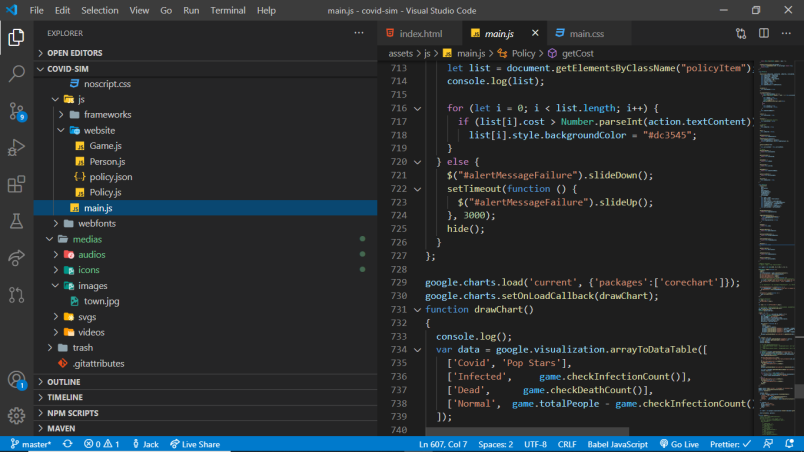The height and width of the screenshot is (452, 804).
Task: Open the Extensions view
Action: [x=16, y=184]
